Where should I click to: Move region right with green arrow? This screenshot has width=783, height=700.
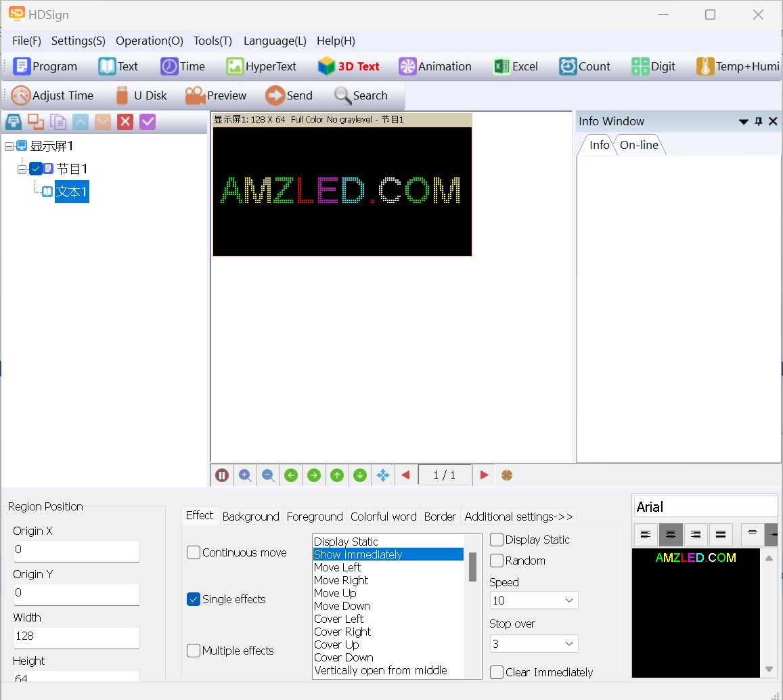[314, 475]
